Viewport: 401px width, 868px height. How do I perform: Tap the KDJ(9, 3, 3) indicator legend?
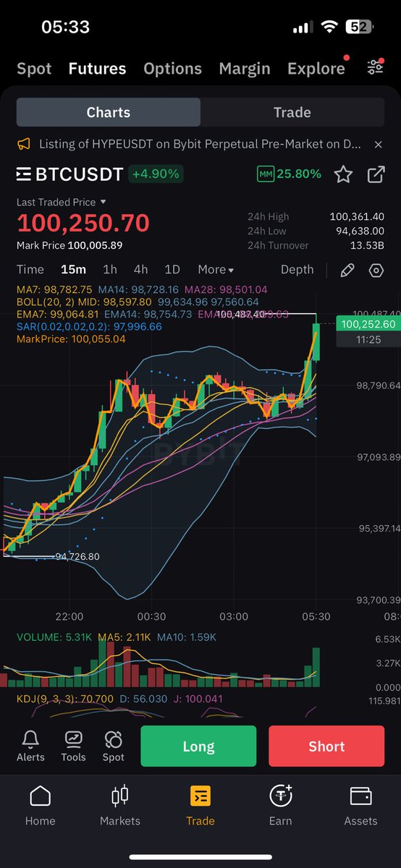pyautogui.click(x=65, y=699)
